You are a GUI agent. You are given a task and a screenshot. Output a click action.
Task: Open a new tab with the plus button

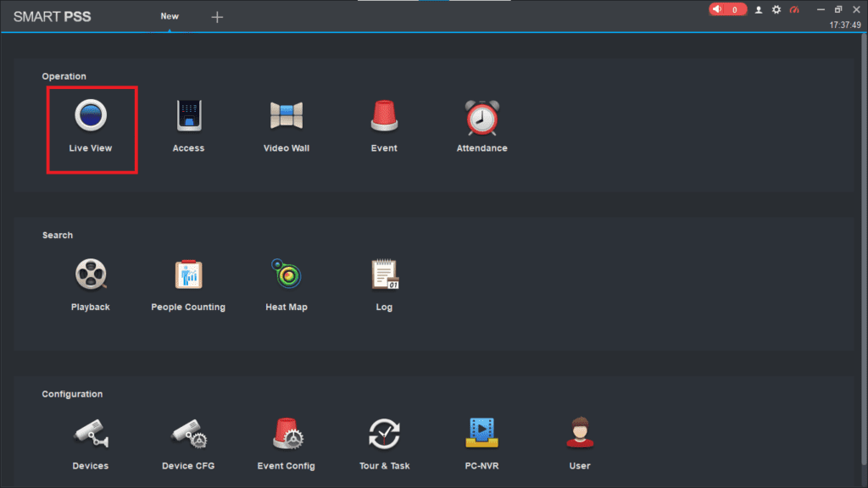click(x=217, y=16)
